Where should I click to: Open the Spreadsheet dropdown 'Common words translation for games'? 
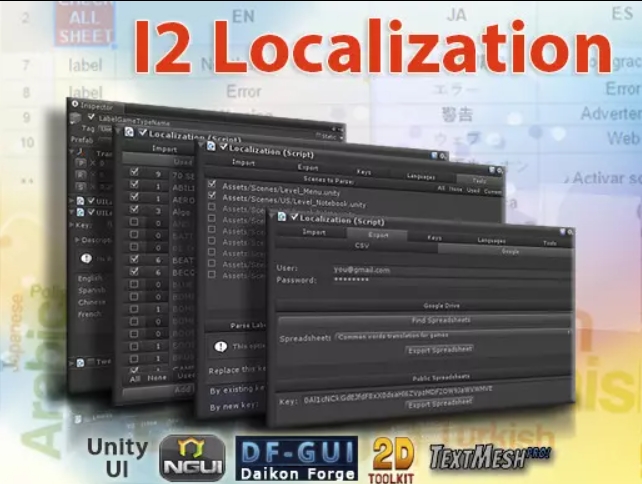coord(453,336)
